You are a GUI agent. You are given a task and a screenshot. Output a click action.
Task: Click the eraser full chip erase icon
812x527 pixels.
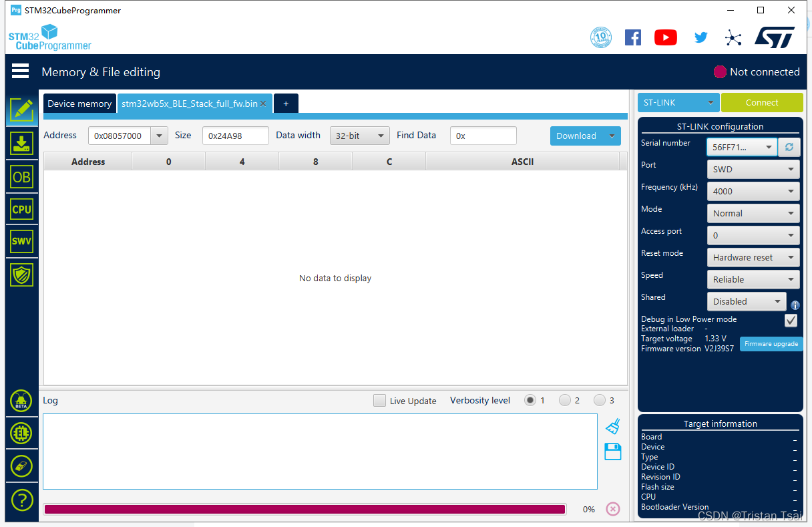pos(21,466)
